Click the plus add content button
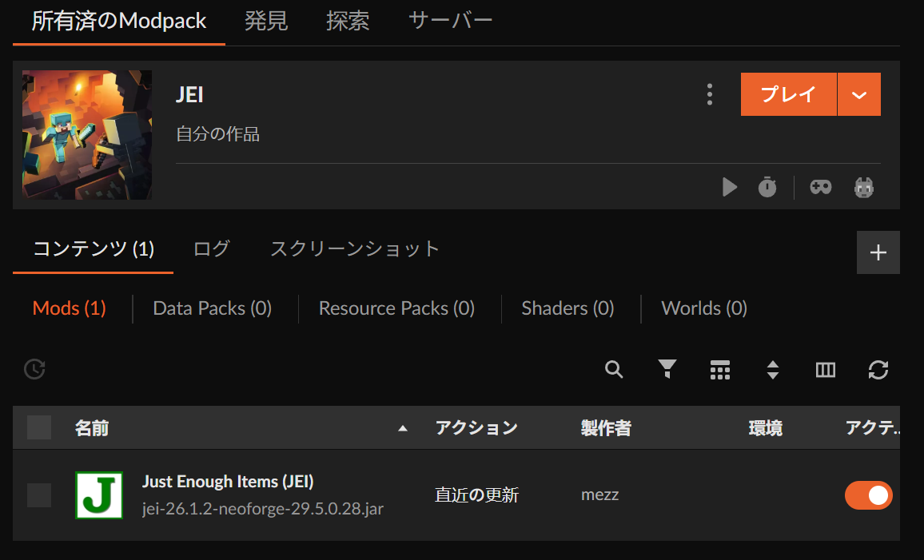The width and height of the screenshot is (924, 560). [878, 252]
